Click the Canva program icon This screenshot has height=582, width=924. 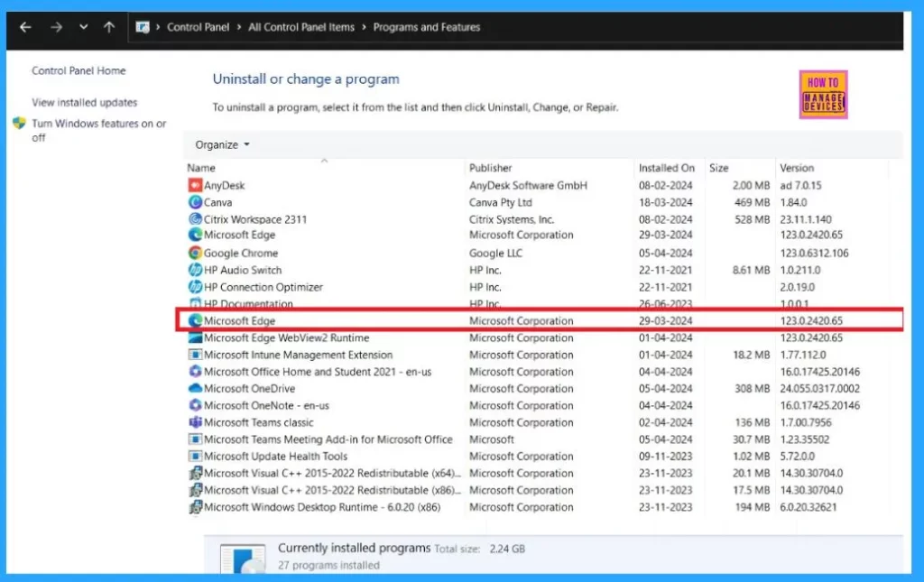195,202
